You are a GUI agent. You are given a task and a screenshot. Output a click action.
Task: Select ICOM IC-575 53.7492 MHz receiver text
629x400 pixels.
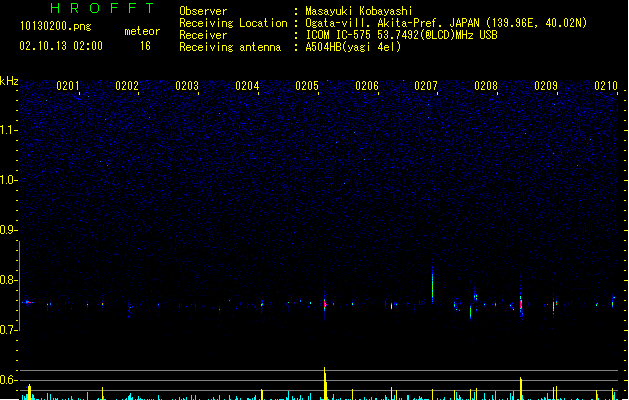point(402,35)
